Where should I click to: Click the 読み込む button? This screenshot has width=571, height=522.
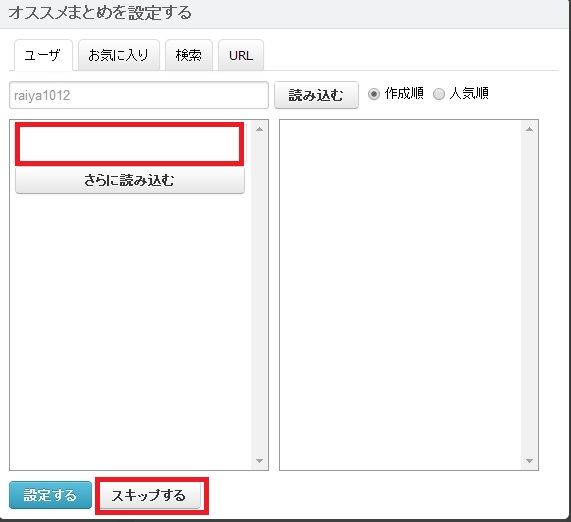coord(316,95)
